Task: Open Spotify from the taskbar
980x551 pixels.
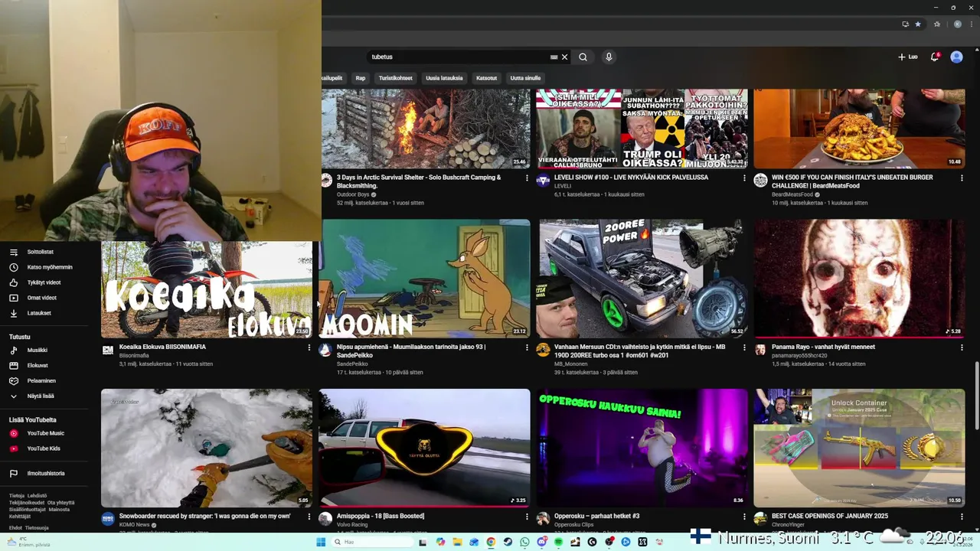Action: pos(558,542)
